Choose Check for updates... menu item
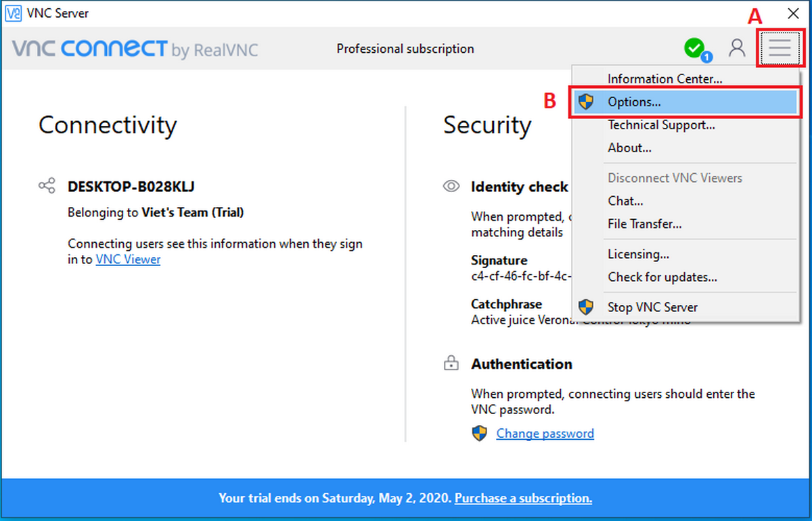Image resolution: width=812 pixels, height=521 pixels. coord(662,277)
